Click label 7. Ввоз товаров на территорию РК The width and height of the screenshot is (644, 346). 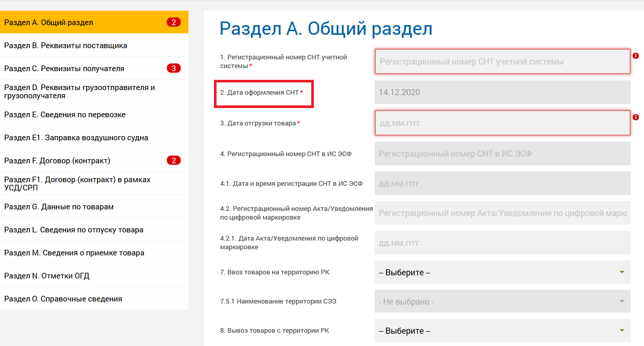point(275,272)
